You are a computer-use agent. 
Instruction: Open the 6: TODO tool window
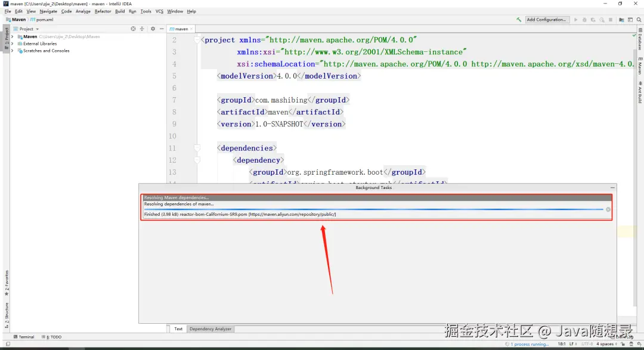pyautogui.click(x=52, y=337)
